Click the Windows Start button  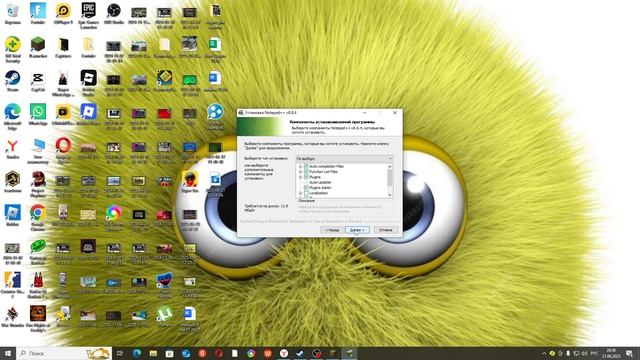coord(8,353)
